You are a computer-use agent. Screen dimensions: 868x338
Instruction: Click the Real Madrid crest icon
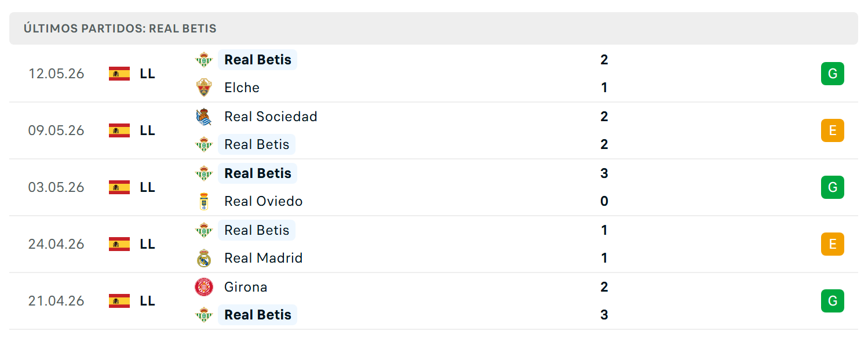(204, 258)
